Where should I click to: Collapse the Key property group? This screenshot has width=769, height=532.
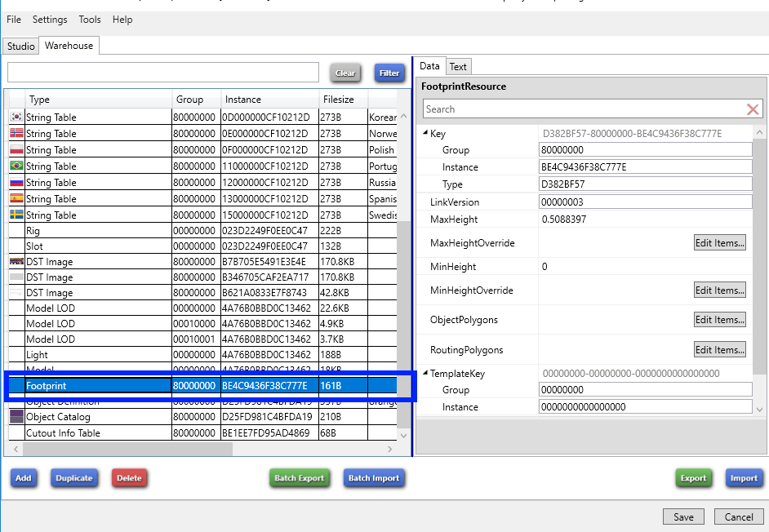pyautogui.click(x=425, y=134)
